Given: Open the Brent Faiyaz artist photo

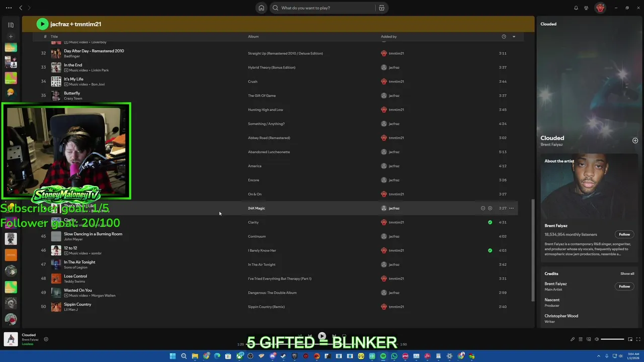Looking at the screenshot, I should (x=589, y=186).
